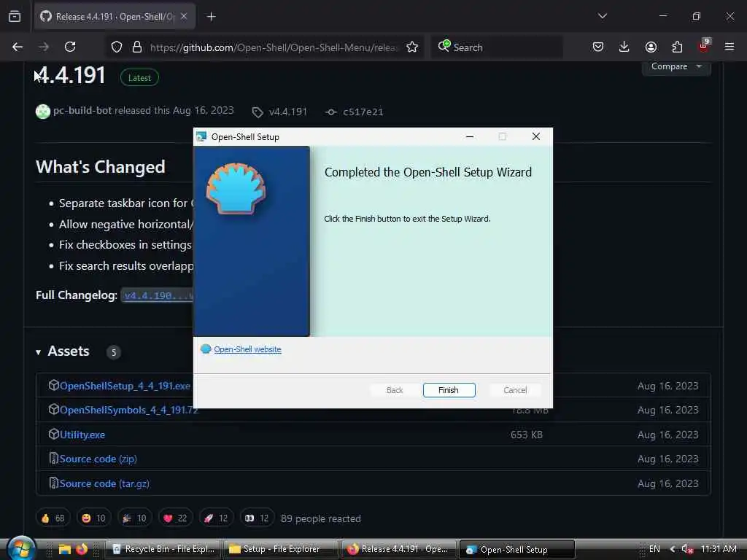747x560 pixels.
Task: Click the site padlock security icon
Action: click(x=137, y=47)
